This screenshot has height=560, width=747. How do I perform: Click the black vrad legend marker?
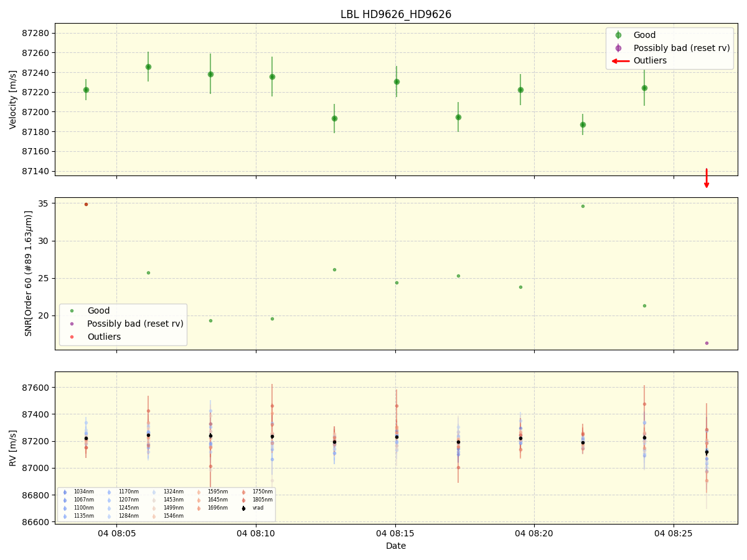point(243,508)
